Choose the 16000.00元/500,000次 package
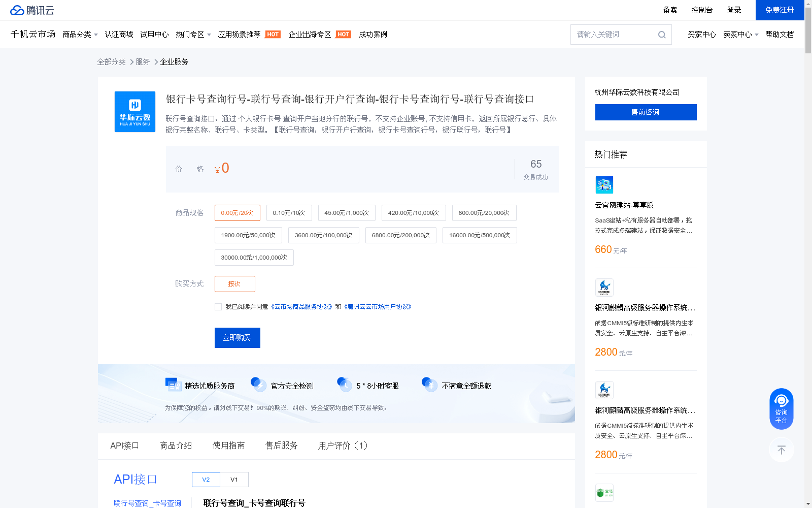 tap(480, 235)
